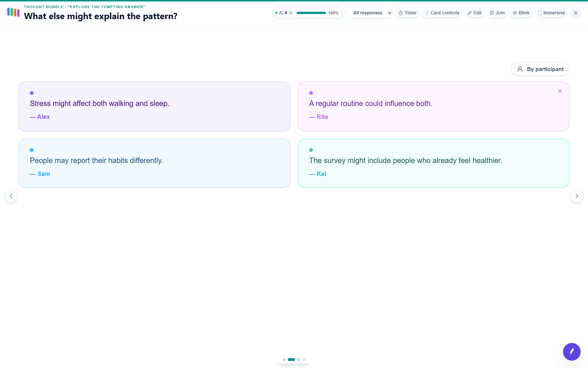Close the presentation view
This screenshot has width=588, height=368.
click(x=576, y=13)
